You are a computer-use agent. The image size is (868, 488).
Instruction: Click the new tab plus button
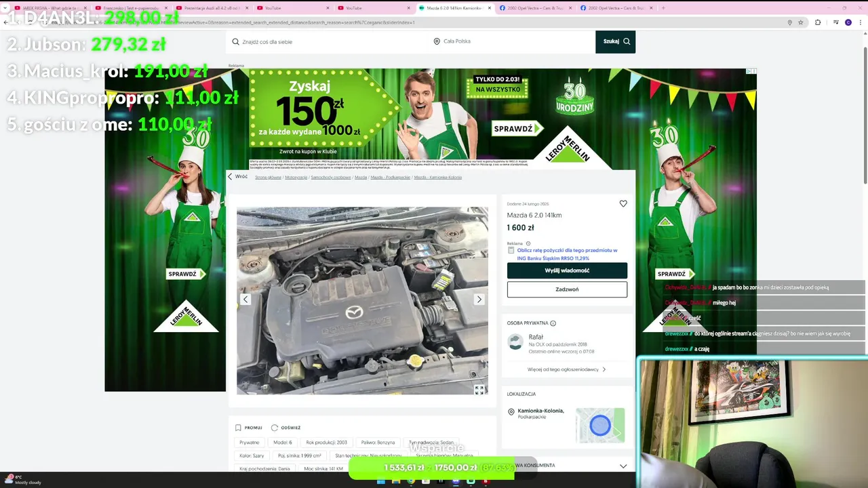coord(663,8)
